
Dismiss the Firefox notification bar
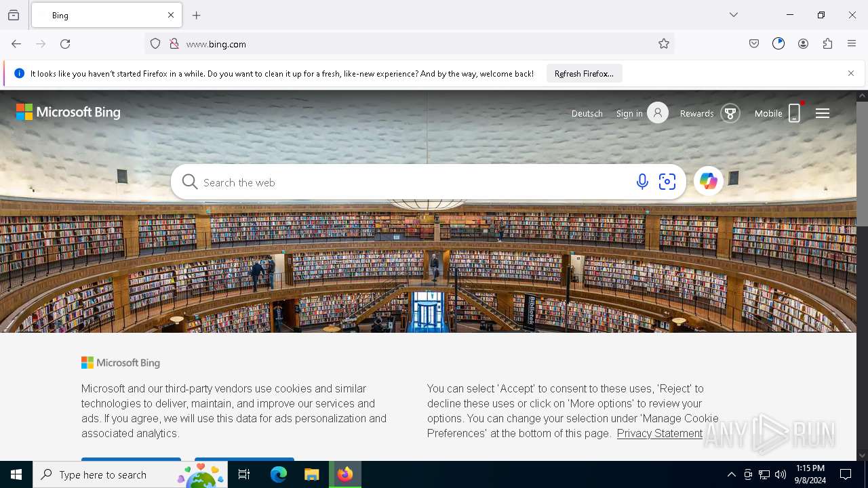coord(851,73)
